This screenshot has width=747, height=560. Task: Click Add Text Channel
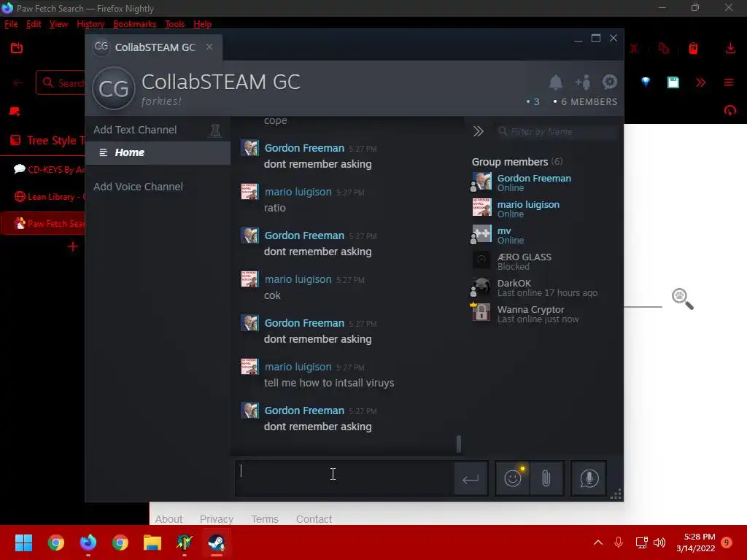click(135, 130)
